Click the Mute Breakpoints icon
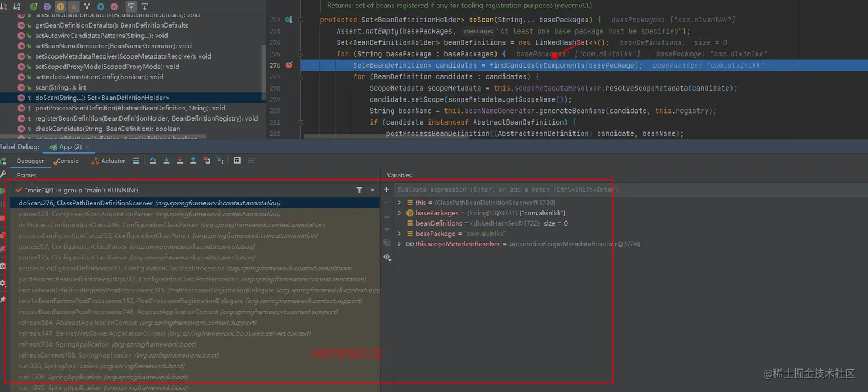This screenshot has height=392, width=868. (x=3, y=249)
